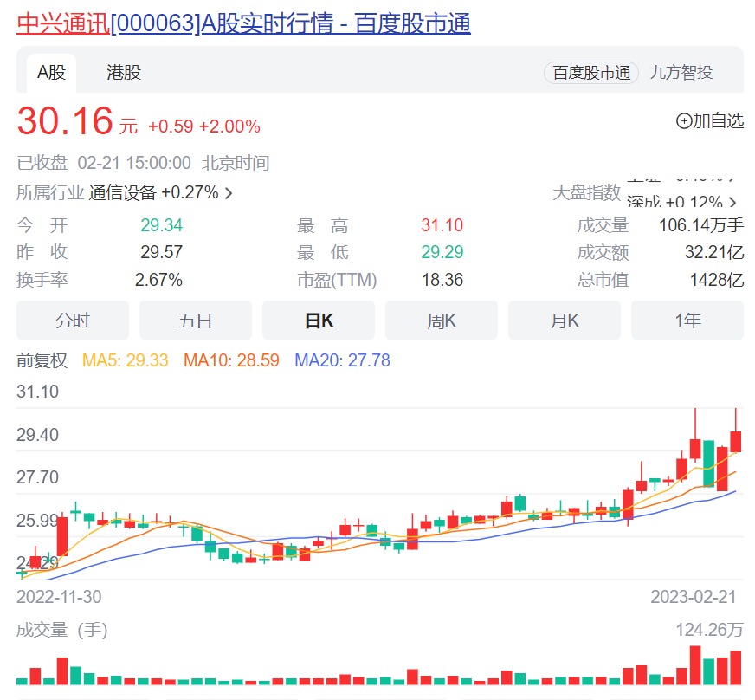Click the 成交量 value 106.14万手
This screenshot has width=755, height=700.
click(x=701, y=225)
